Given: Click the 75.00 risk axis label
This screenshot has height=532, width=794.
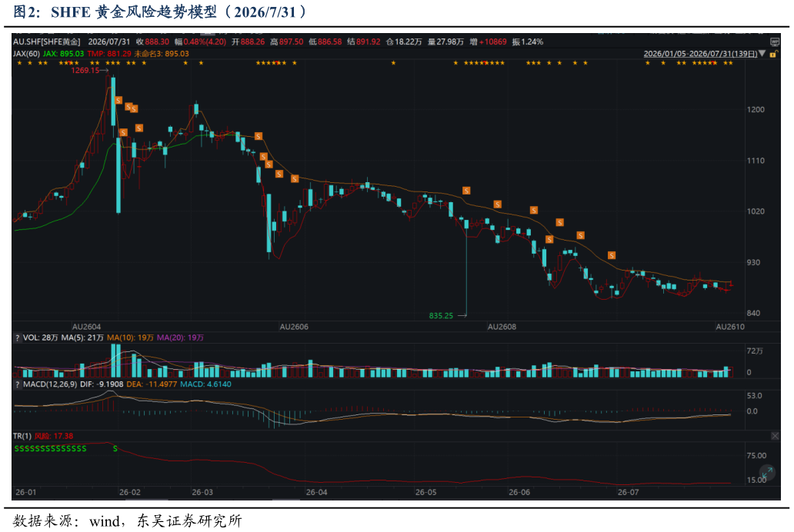Looking at the screenshot, I should pyautogui.click(x=756, y=455).
